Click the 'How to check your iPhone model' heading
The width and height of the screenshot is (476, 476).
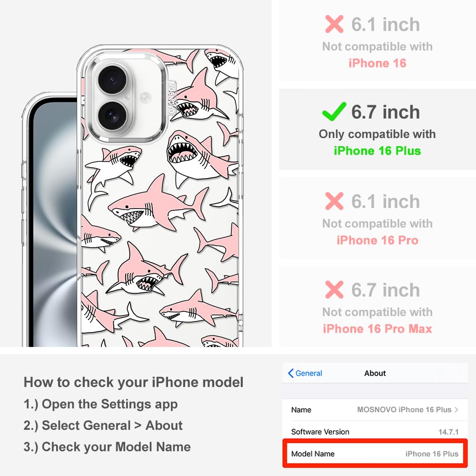point(134,382)
